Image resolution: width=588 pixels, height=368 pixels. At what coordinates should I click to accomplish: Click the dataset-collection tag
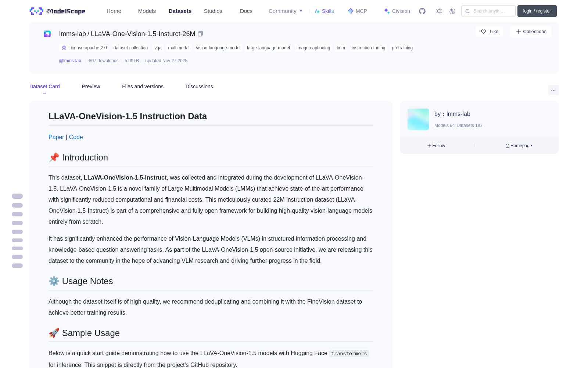click(130, 48)
